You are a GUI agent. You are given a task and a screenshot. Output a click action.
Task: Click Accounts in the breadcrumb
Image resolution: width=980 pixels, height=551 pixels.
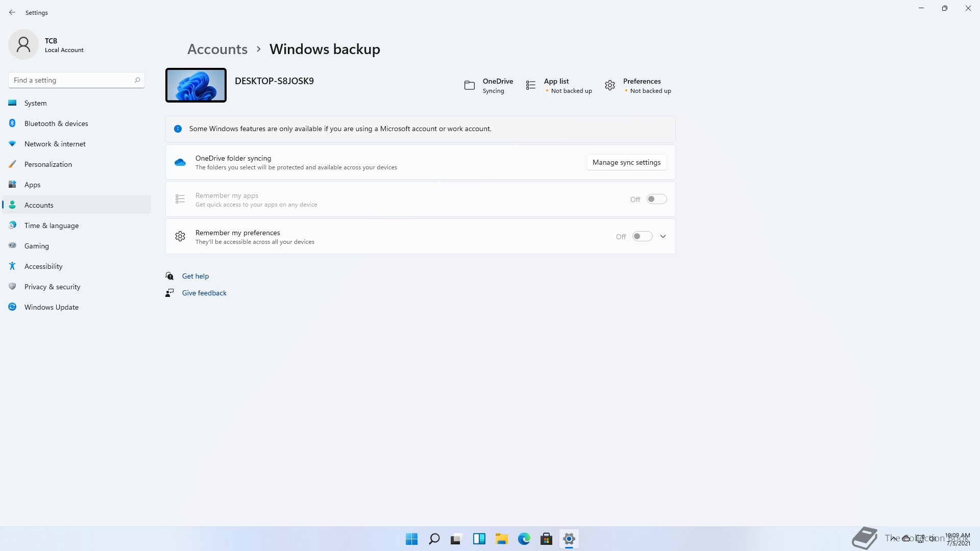point(217,49)
